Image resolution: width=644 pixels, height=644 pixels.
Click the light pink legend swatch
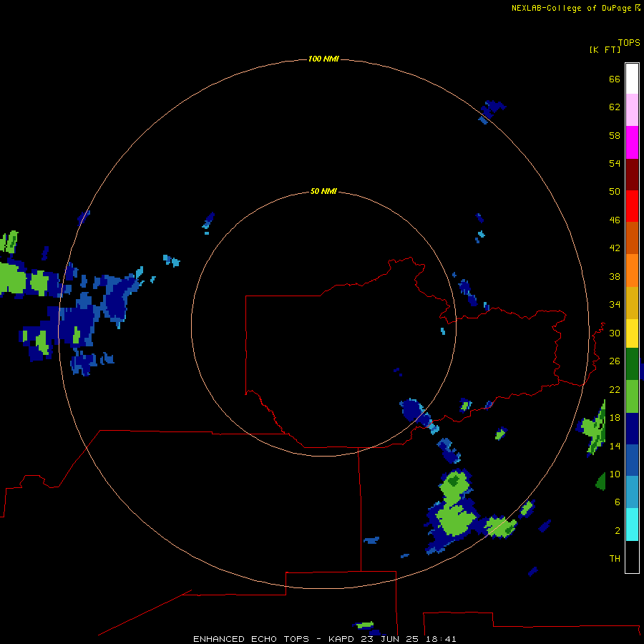click(x=632, y=109)
